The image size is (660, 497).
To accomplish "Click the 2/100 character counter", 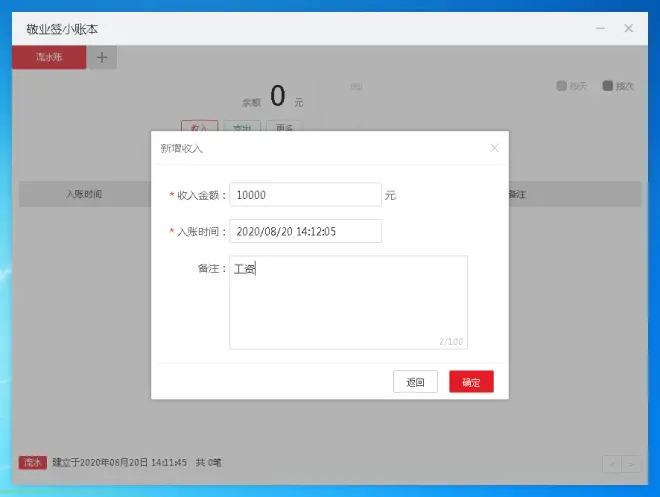I will [x=451, y=341].
